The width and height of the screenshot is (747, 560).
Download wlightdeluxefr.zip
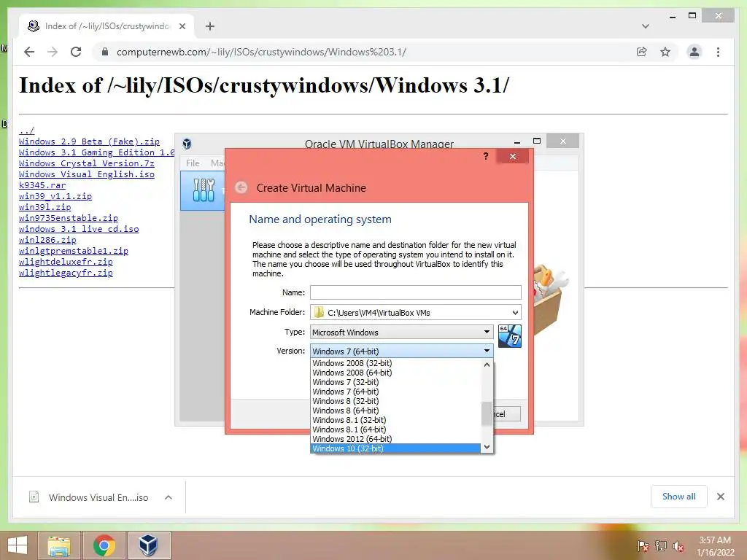click(66, 262)
